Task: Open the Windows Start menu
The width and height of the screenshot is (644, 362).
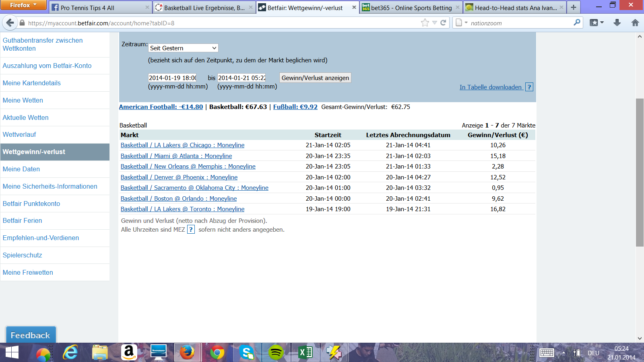Action: coord(12,353)
